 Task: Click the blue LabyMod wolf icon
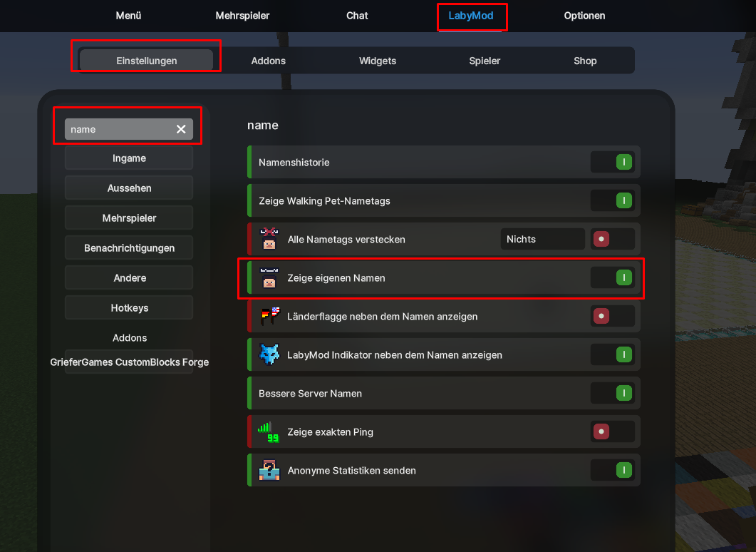(x=269, y=354)
